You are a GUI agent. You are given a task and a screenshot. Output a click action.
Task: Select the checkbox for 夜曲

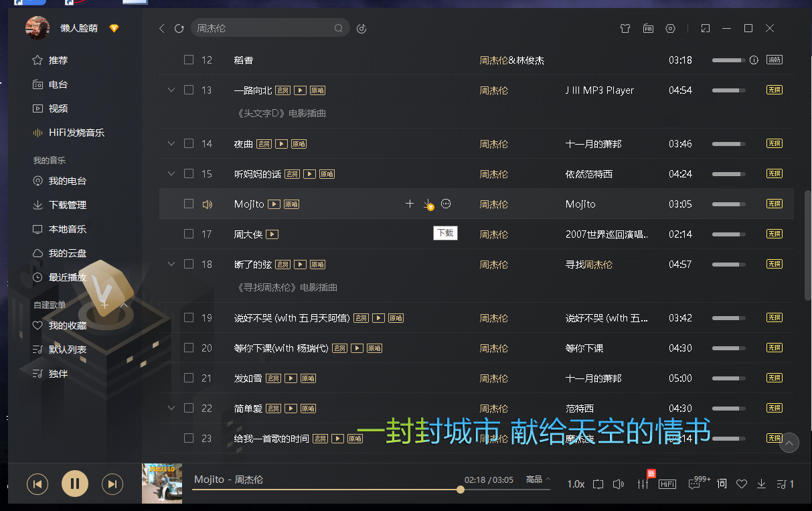click(x=189, y=143)
